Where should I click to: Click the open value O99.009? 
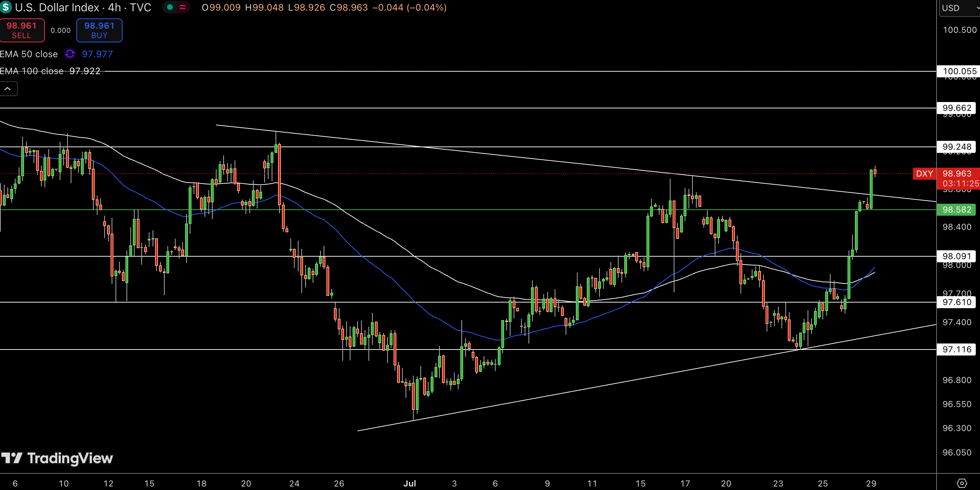221,8
